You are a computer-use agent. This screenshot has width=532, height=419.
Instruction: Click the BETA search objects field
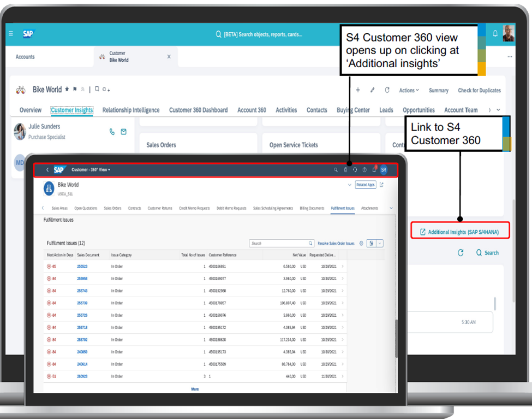(259, 34)
